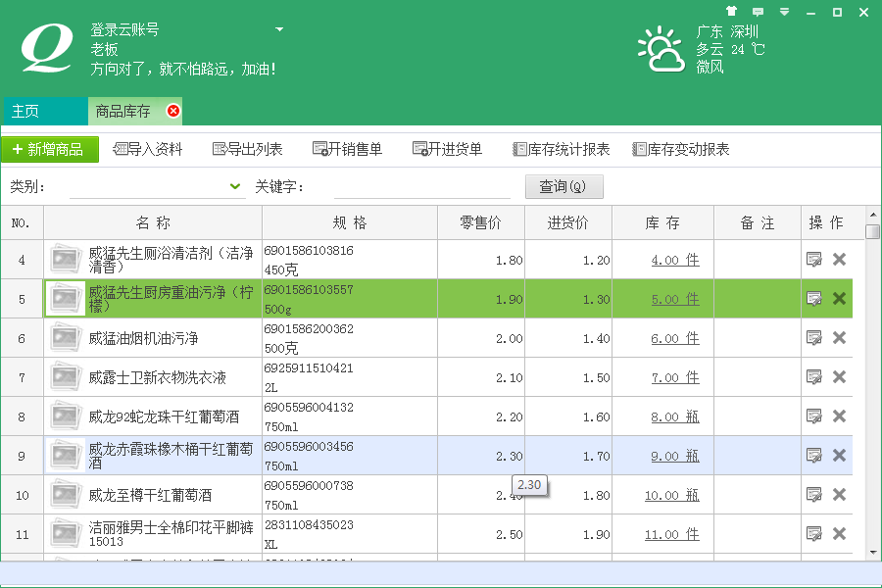Open the feedback message icon
The height and width of the screenshot is (588, 882).
[x=758, y=12]
